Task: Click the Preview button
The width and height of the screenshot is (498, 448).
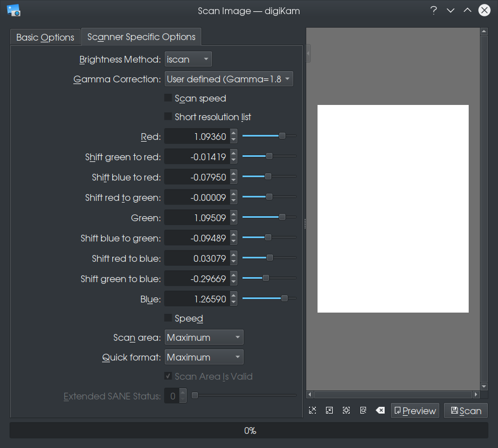Action: (415, 411)
